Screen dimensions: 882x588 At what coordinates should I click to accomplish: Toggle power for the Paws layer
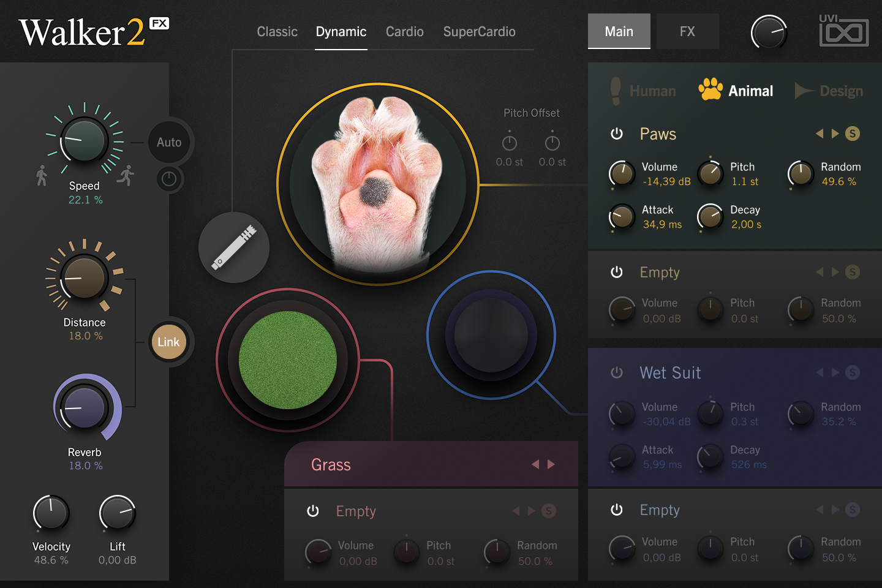pos(617,134)
